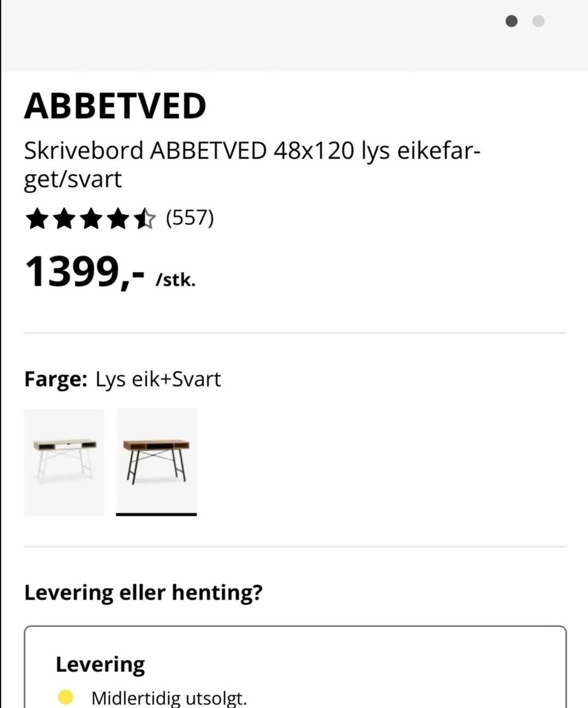Open the (557) reviews count link
Screen dimensions: 588x708
click(190, 218)
